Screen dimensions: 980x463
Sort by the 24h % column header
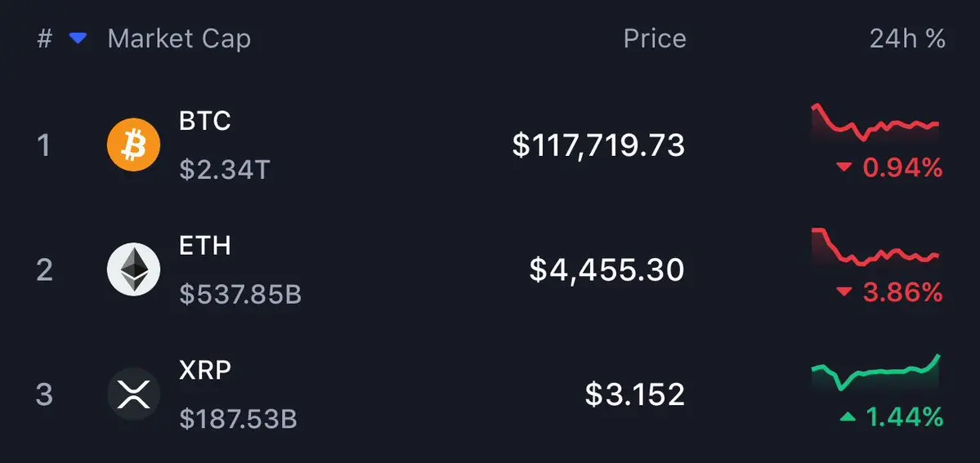coord(907,38)
